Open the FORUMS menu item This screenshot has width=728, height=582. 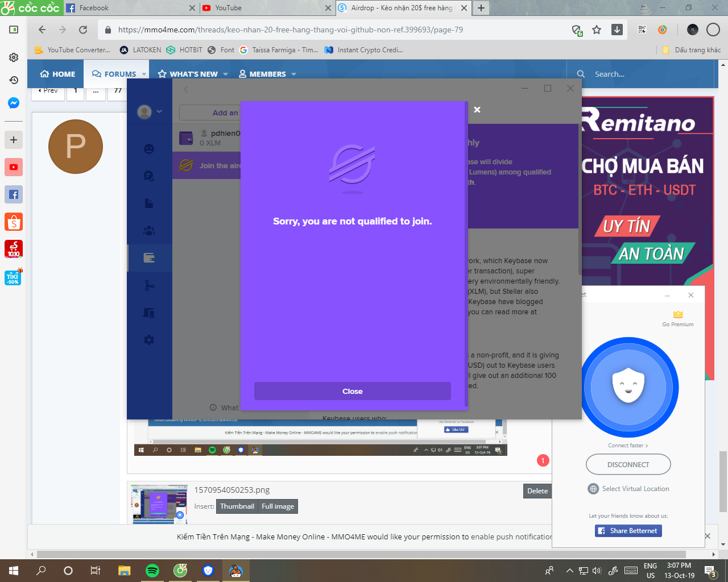tap(114, 74)
